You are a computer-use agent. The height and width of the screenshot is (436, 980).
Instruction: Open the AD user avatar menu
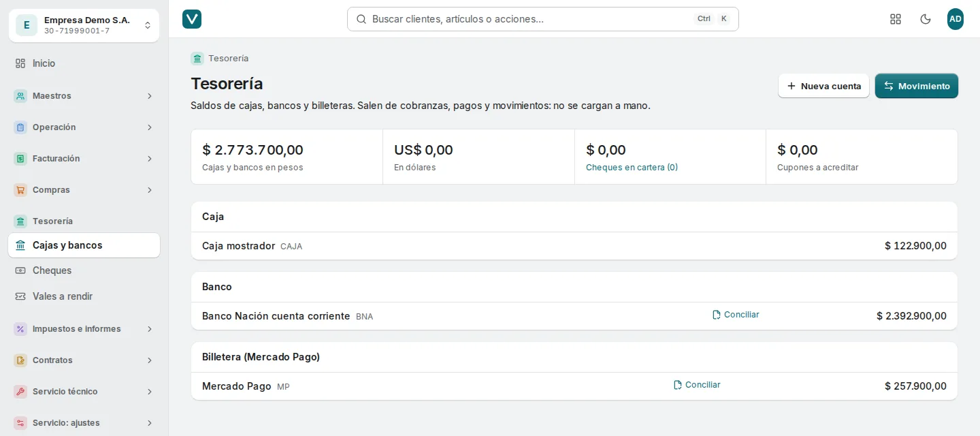click(x=955, y=19)
